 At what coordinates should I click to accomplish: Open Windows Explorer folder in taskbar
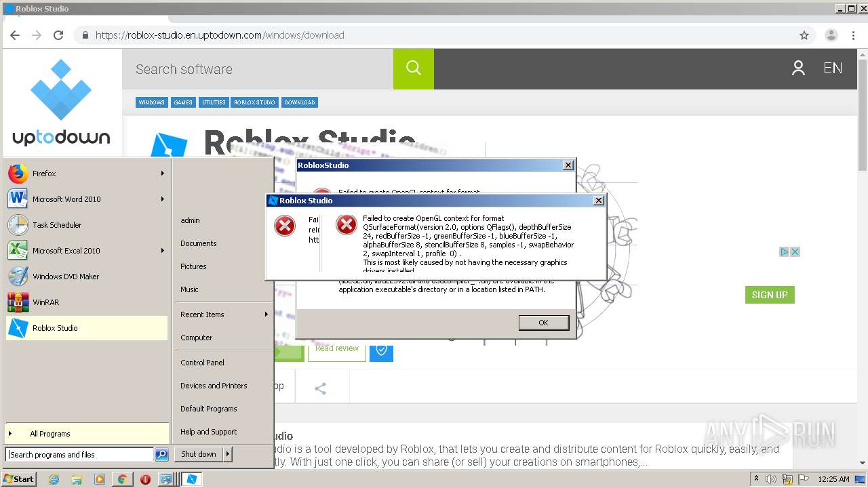tap(77, 479)
